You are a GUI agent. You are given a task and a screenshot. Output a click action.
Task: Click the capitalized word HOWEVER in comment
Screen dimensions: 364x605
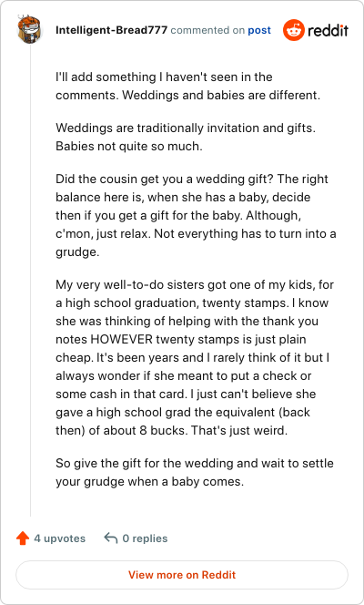click(121, 340)
